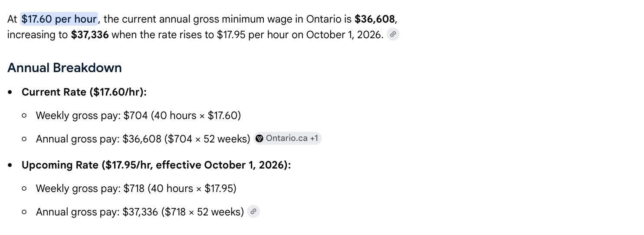Click the Weekly gross pay: $718 line

[136, 189]
